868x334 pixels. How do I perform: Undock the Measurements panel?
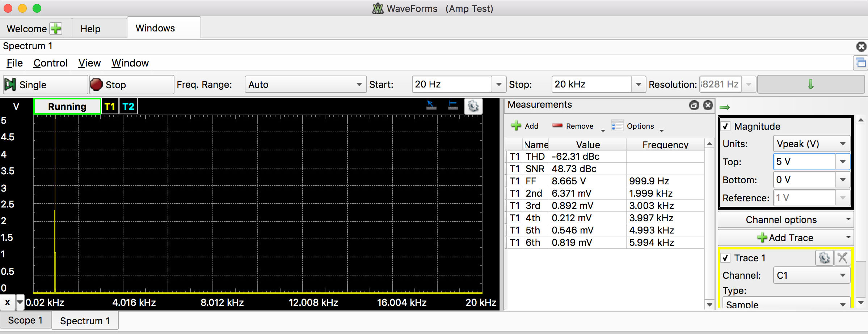pos(694,105)
